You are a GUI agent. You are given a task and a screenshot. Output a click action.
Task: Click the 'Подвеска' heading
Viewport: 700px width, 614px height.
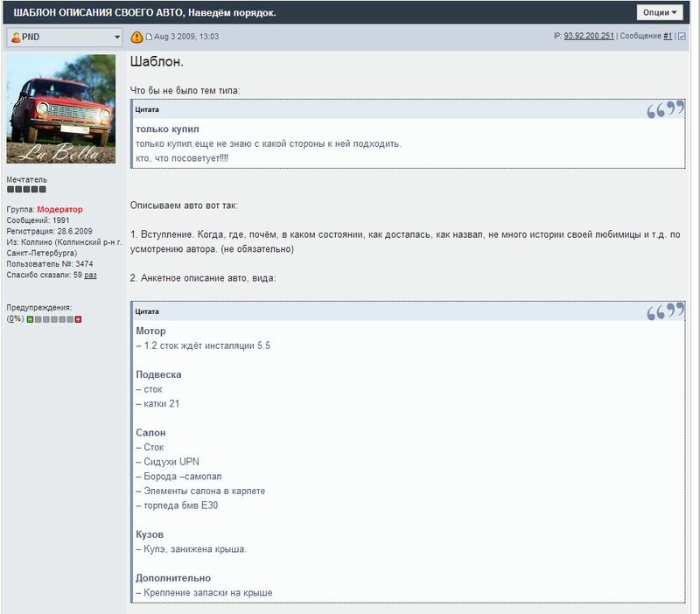pyautogui.click(x=158, y=375)
